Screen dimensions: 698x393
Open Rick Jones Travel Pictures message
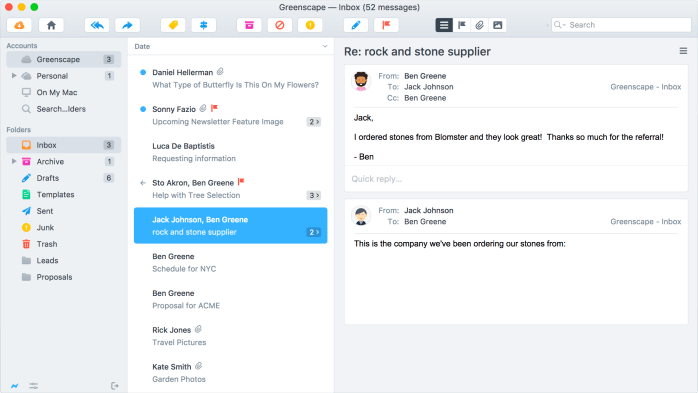click(x=231, y=336)
